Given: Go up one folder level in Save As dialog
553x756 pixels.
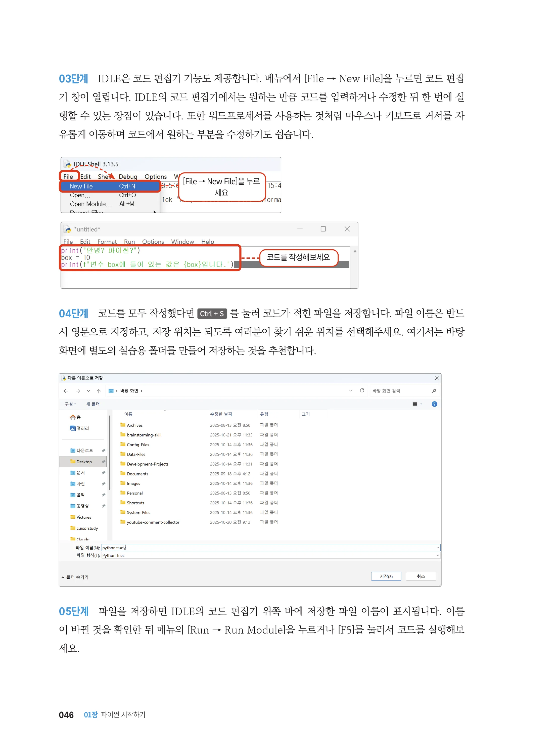Looking at the screenshot, I should click(99, 391).
